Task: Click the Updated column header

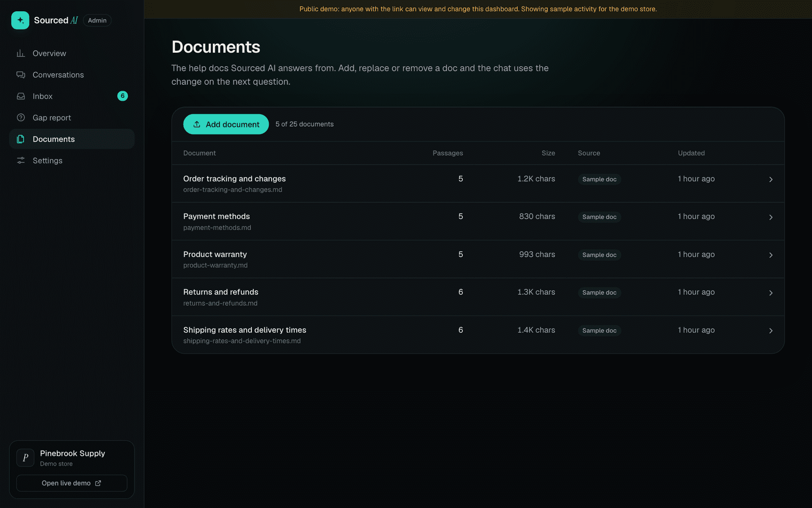Action: click(691, 153)
